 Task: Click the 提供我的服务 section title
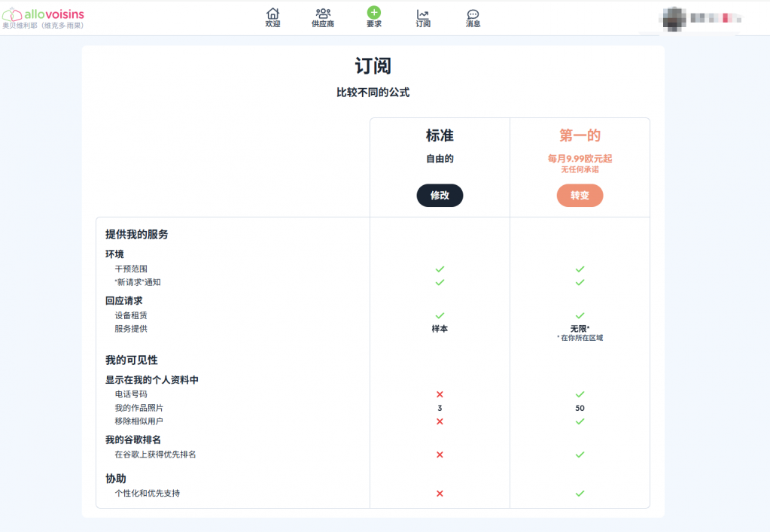137,235
